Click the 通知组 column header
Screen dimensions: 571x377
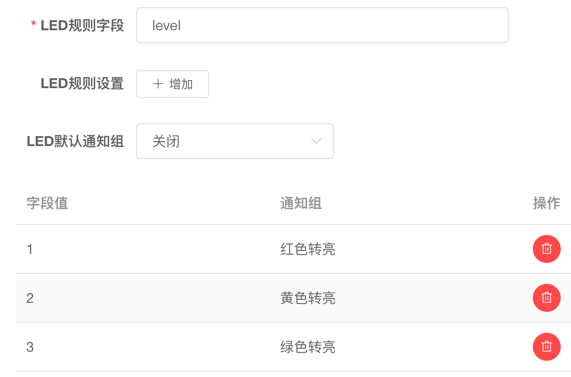[x=301, y=203]
